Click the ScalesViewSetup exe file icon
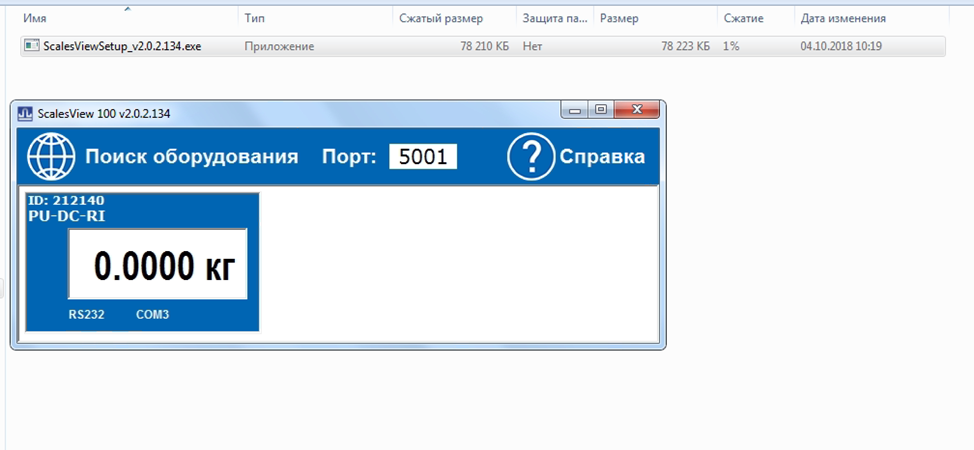The image size is (974, 450). 31,45
